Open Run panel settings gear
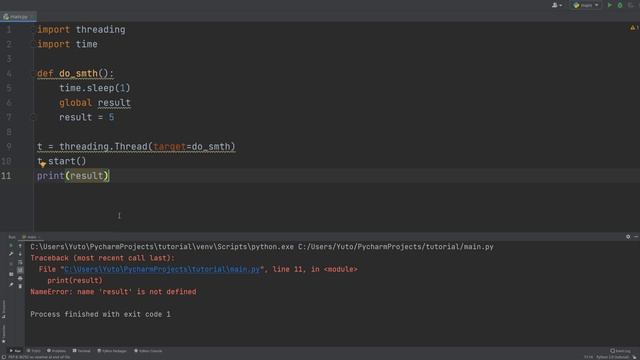The width and height of the screenshot is (640, 360). tap(628, 237)
